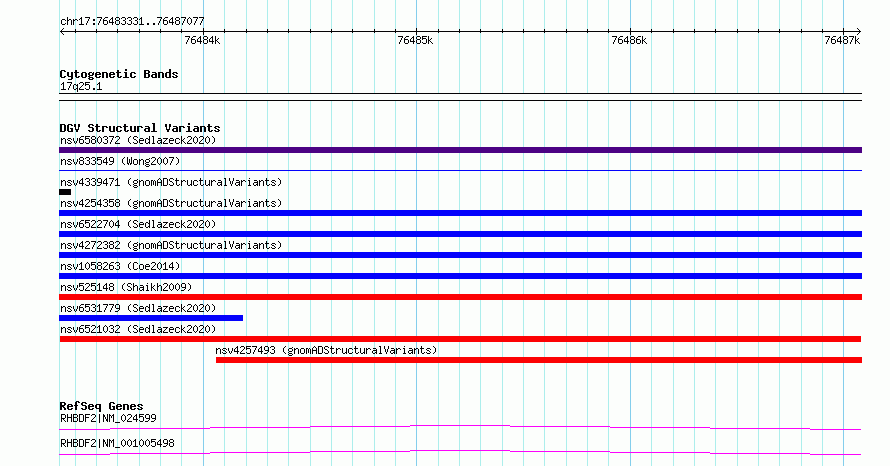The image size is (890, 466).
Task: Open the RHBDF2|NM_024599 gene label
Action: tap(108, 418)
